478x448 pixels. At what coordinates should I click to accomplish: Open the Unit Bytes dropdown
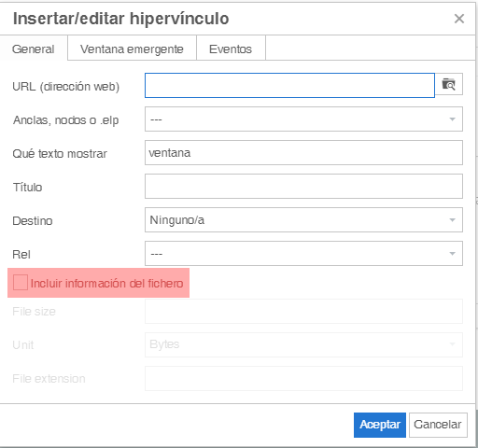[x=303, y=344]
